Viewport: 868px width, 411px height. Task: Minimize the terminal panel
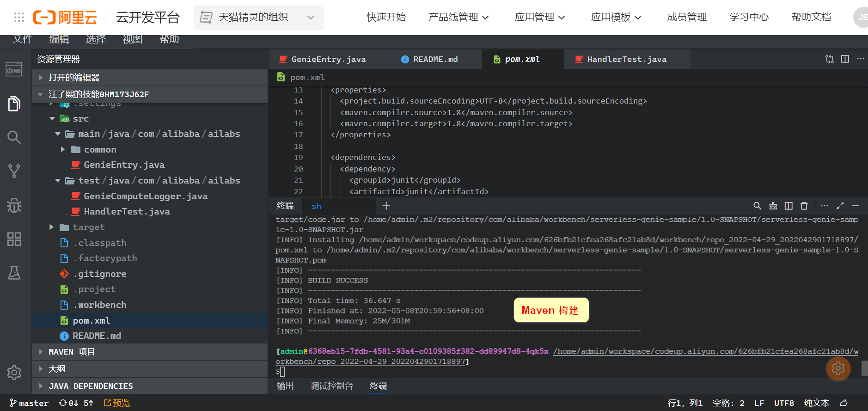click(x=856, y=206)
